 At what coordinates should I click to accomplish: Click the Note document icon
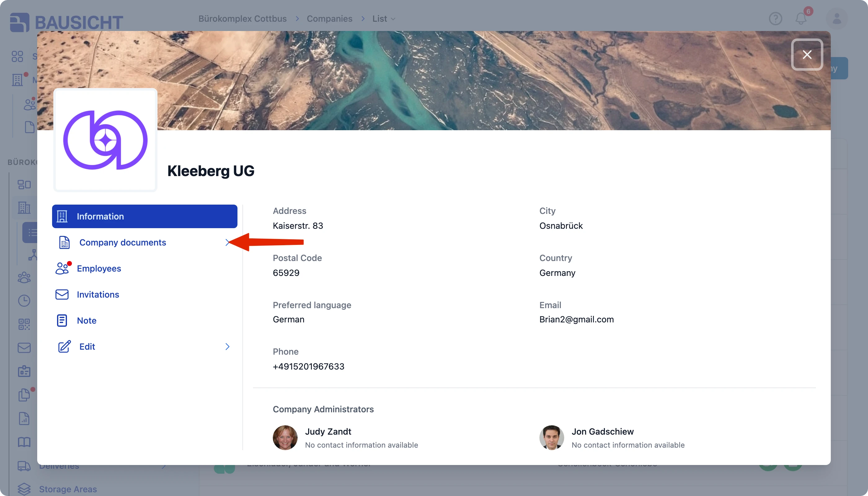pos(62,321)
